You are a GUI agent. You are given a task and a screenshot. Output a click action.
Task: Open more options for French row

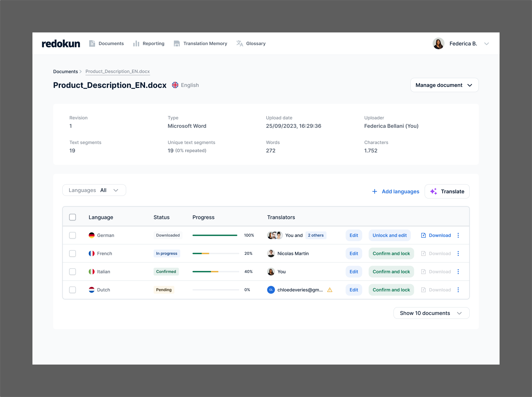[458, 253]
